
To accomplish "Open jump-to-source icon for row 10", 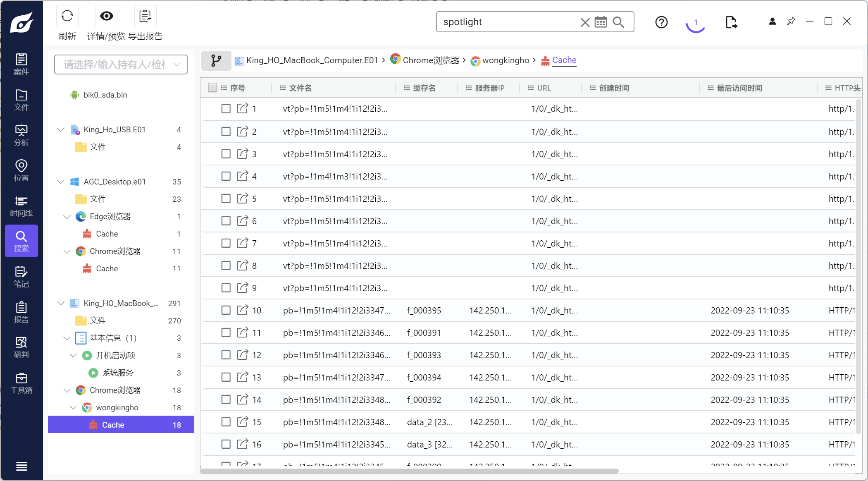I will tap(242, 310).
